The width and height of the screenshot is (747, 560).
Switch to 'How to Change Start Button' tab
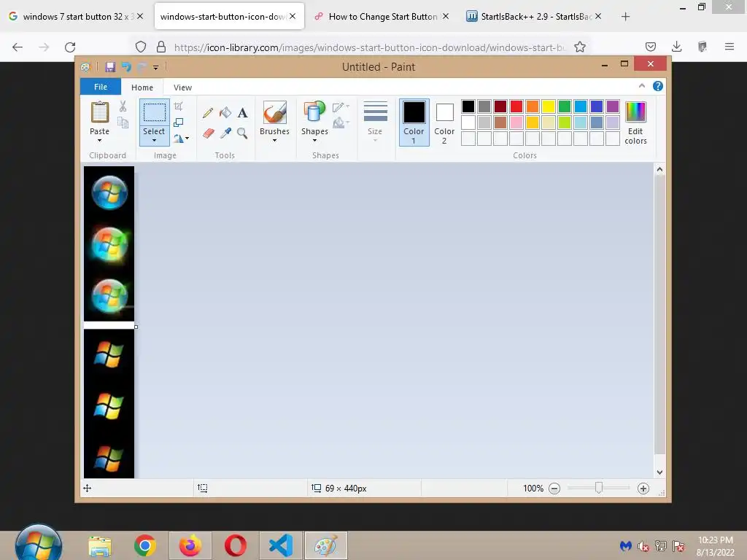point(382,16)
